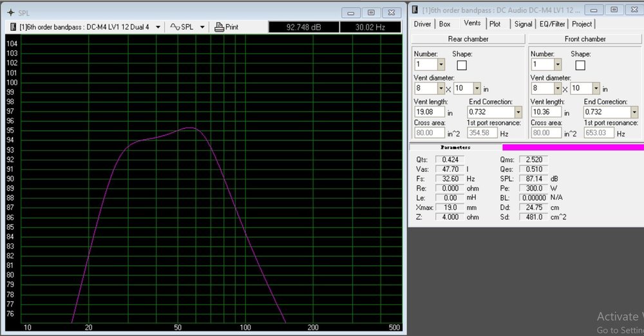This screenshot has height=336, width=644.
Task: Click the 30.02 Hz cursor readout
Action: point(370,27)
